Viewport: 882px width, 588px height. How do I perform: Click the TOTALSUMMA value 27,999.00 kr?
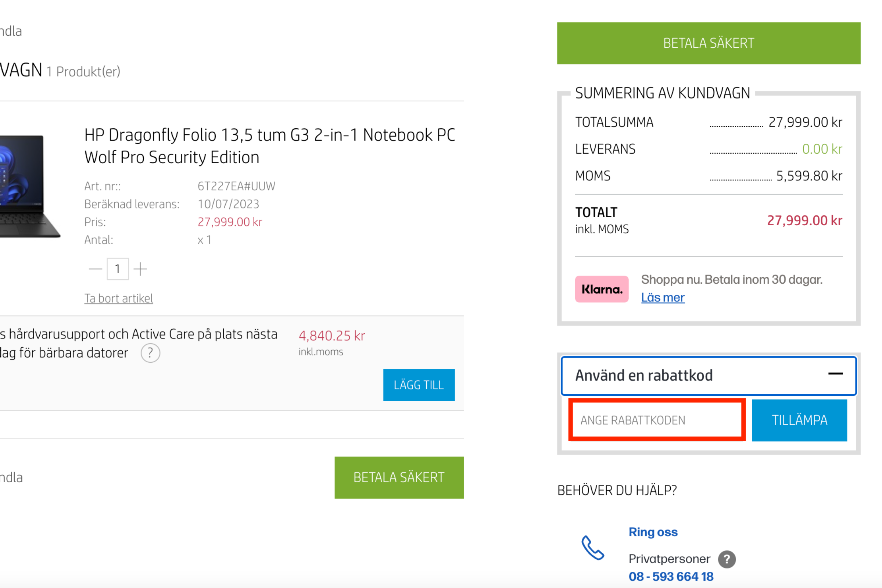click(x=805, y=122)
